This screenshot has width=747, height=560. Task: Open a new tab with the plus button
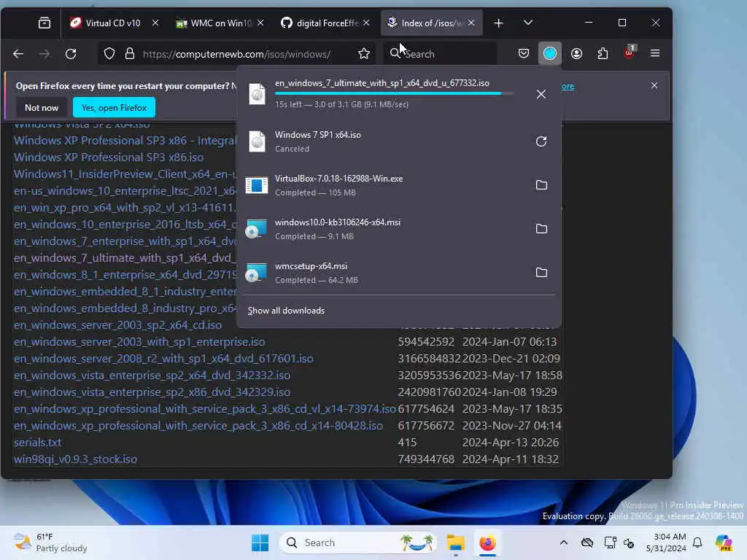pos(498,23)
